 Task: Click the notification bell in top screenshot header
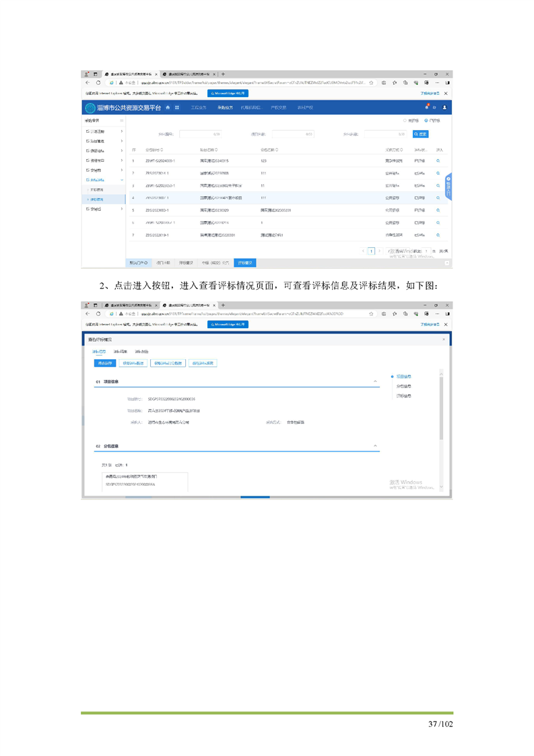(x=426, y=107)
